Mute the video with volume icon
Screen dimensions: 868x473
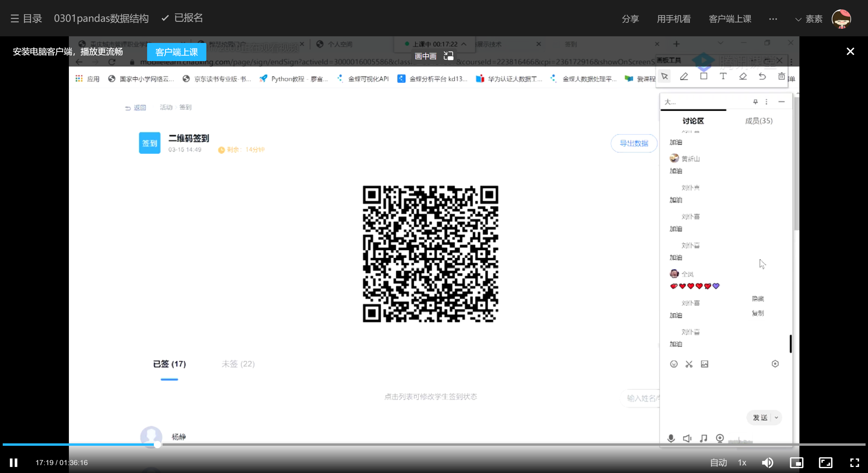click(767, 462)
